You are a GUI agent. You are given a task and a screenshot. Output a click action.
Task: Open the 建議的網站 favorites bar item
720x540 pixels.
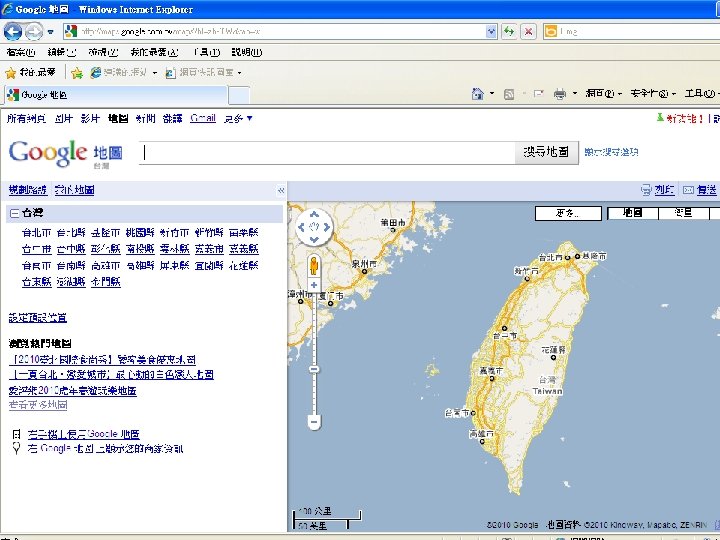coord(124,73)
